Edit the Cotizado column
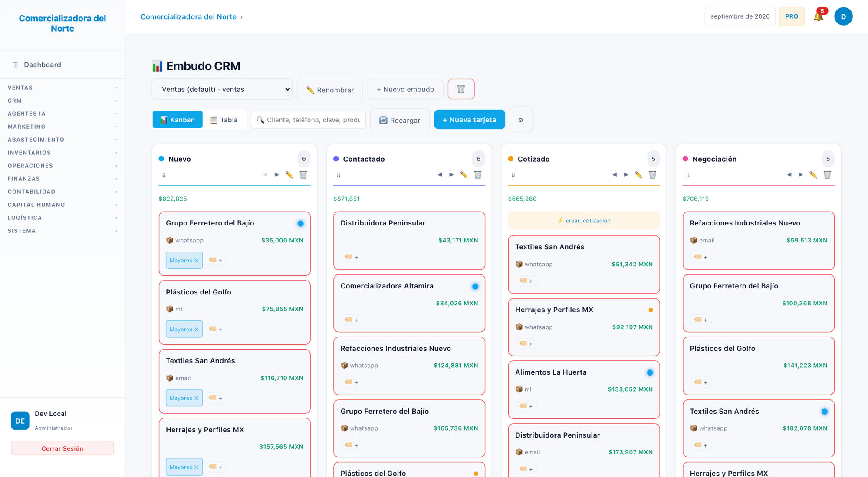The height and width of the screenshot is (477, 868). point(638,175)
